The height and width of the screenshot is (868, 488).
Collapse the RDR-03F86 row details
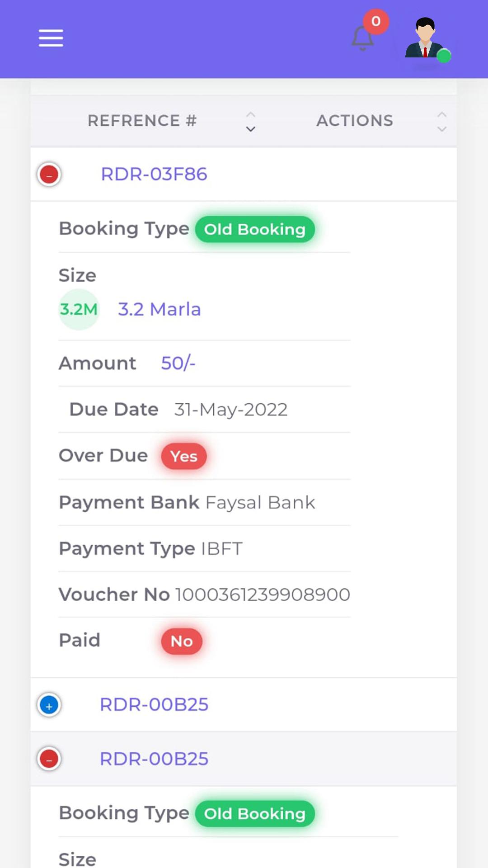(x=49, y=175)
